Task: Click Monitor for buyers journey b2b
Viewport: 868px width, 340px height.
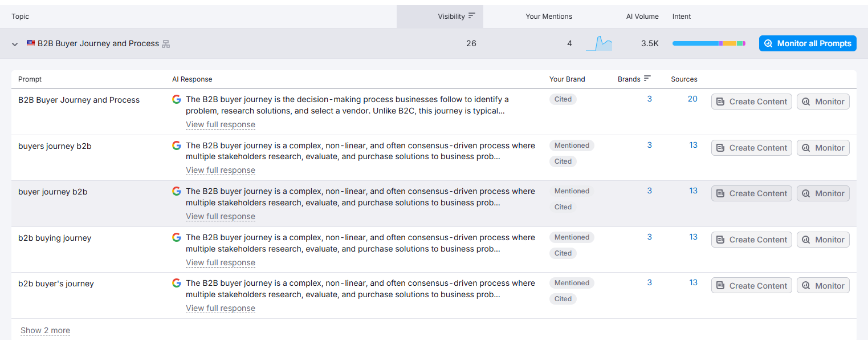Action: click(823, 148)
